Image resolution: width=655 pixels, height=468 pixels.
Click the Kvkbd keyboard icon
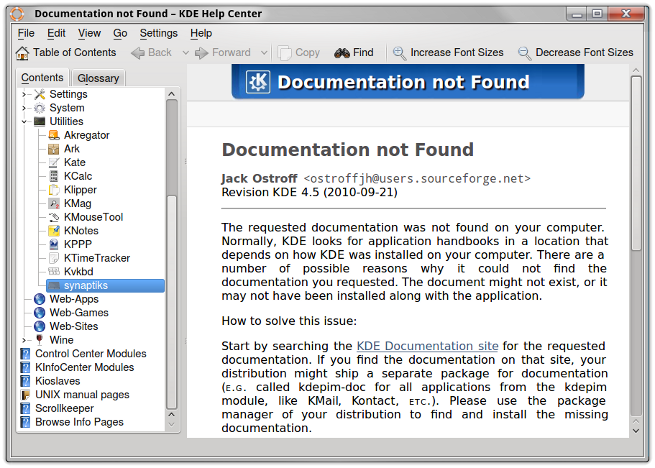54,272
